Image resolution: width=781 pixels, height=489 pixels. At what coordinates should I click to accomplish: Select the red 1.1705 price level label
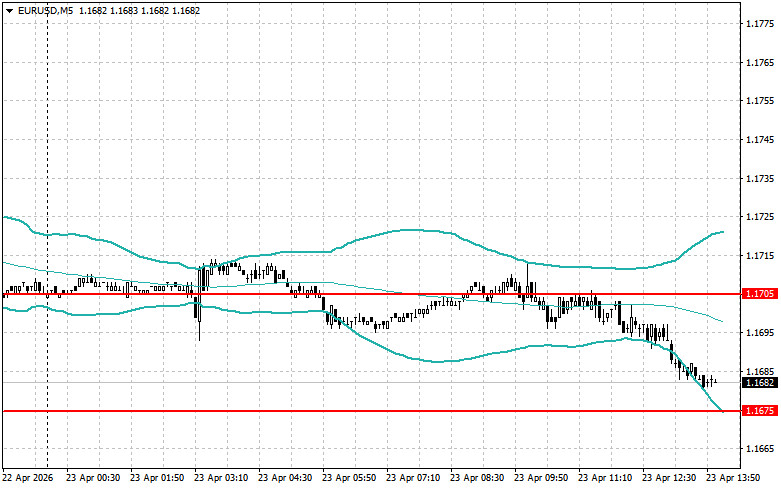[x=760, y=294]
